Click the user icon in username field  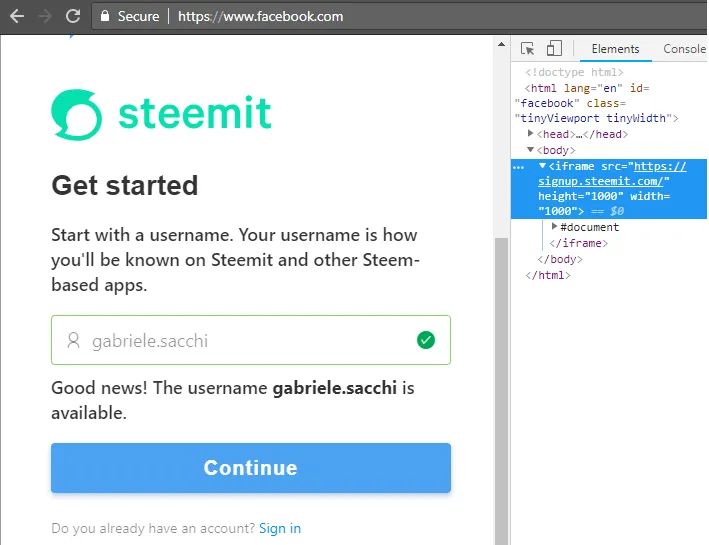tap(73, 340)
